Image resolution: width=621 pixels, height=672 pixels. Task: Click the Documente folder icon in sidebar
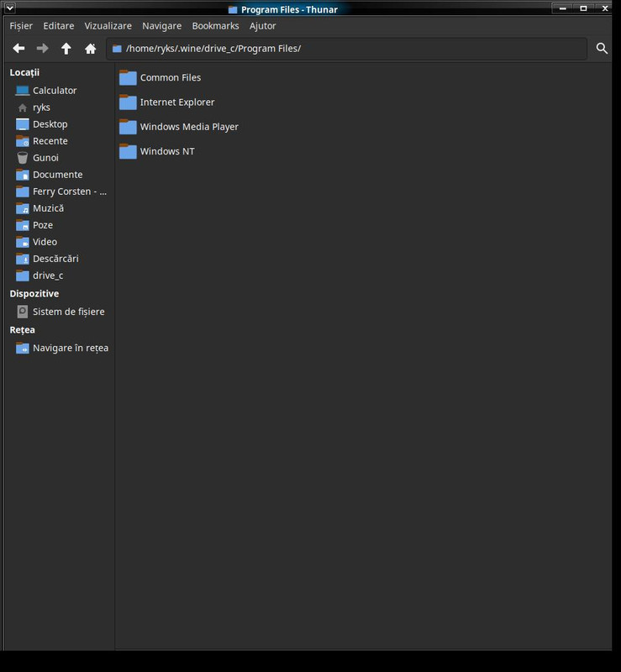point(23,175)
